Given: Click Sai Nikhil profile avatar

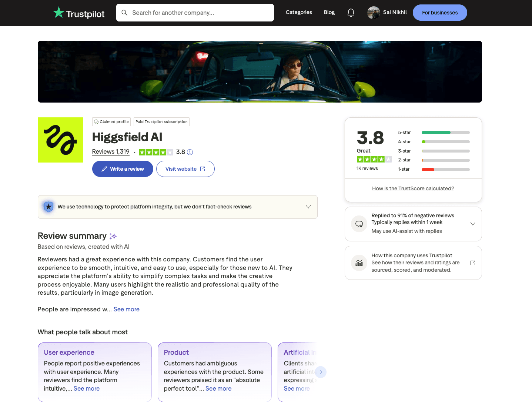Looking at the screenshot, I should click(x=374, y=13).
